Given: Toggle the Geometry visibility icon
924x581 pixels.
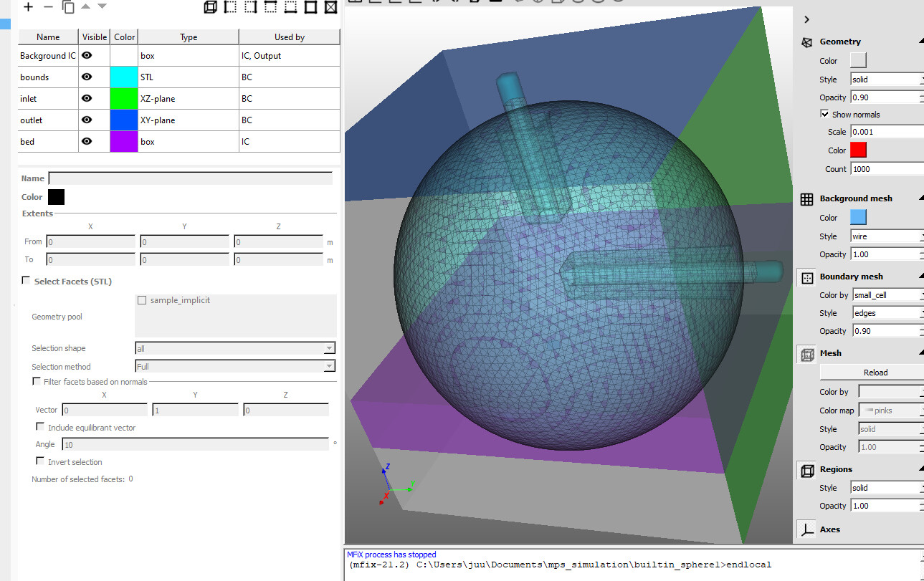Looking at the screenshot, I should [807, 42].
